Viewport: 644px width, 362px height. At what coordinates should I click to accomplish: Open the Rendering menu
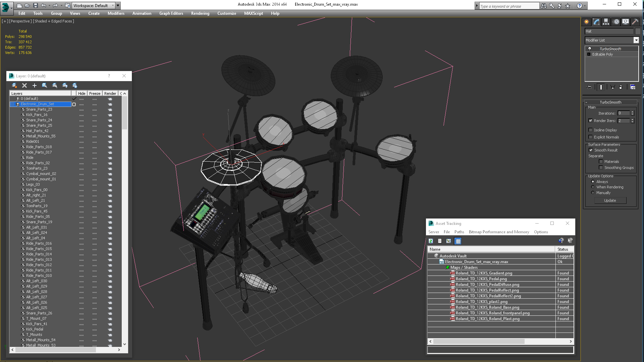[x=200, y=13]
